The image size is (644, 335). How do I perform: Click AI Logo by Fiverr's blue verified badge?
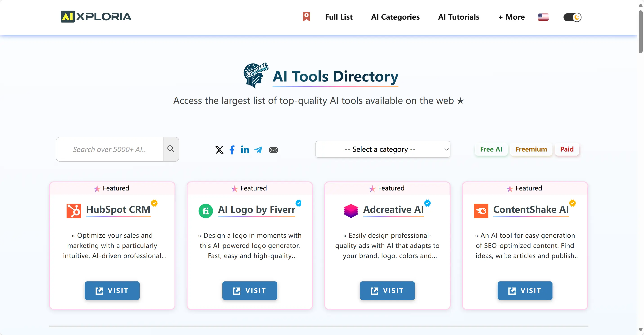click(298, 203)
